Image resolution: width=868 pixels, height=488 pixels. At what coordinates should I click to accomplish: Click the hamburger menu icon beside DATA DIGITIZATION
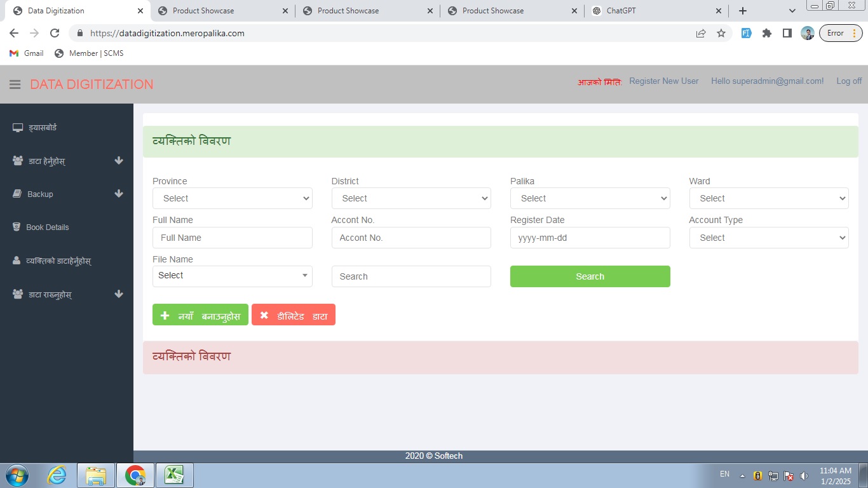[x=15, y=85]
